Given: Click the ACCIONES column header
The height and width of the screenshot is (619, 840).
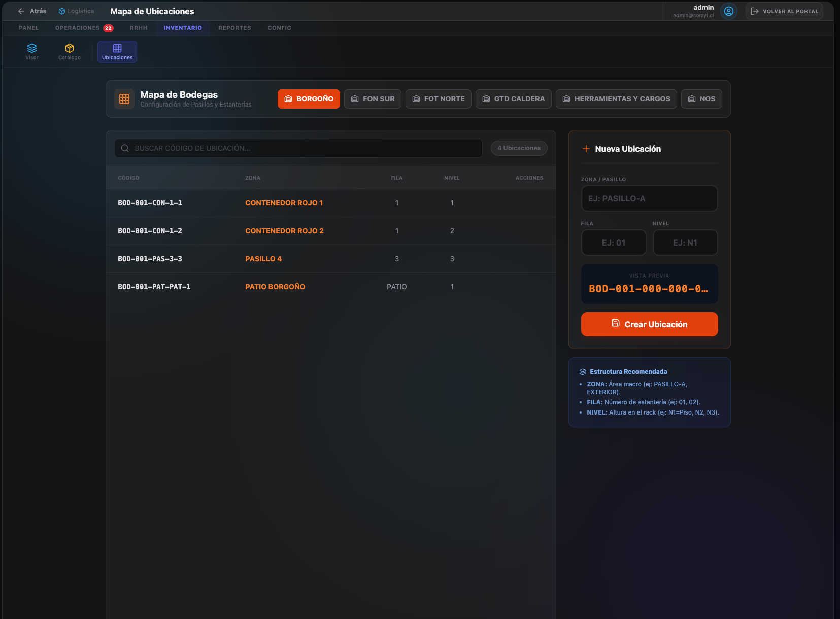Looking at the screenshot, I should coord(529,178).
